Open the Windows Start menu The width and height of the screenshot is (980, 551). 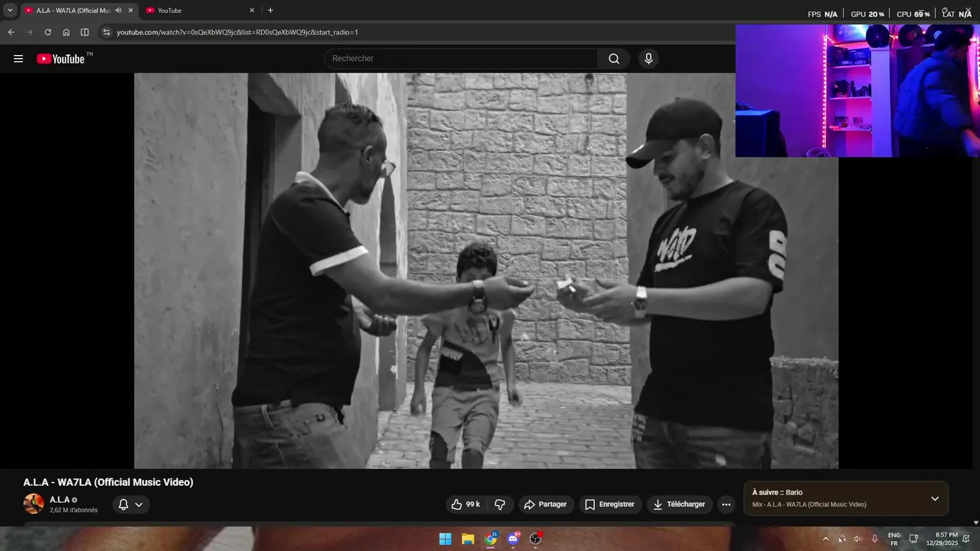[x=445, y=539]
